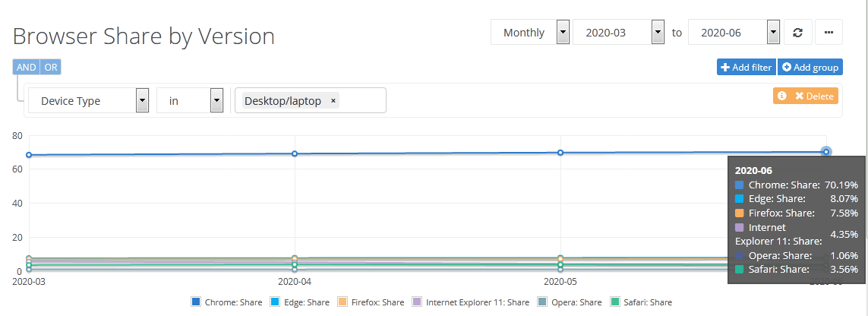This screenshot has height=316, width=868.
Task: Hide the Edge: Share legend series
Action: [x=301, y=302]
